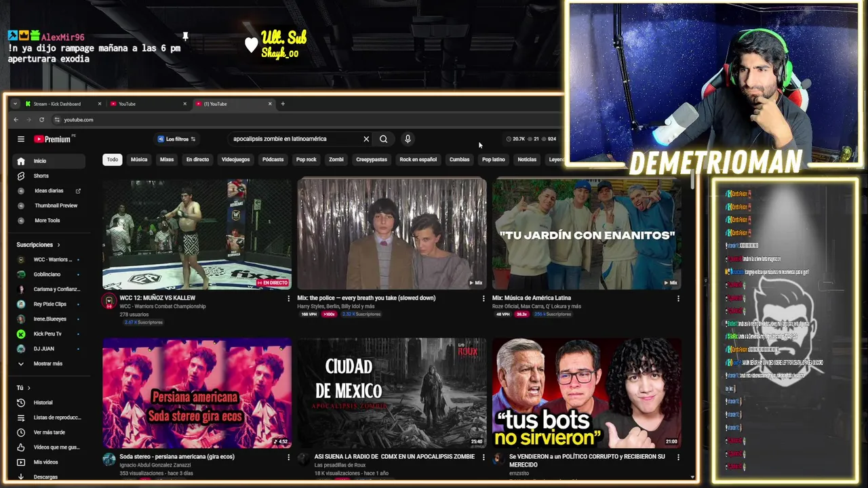Image resolution: width=868 pixels, height=488 pixels.
Task: Open the CIUDAD DE MEXICO apocalipsis thumbnail
Action: coord(392,393)
